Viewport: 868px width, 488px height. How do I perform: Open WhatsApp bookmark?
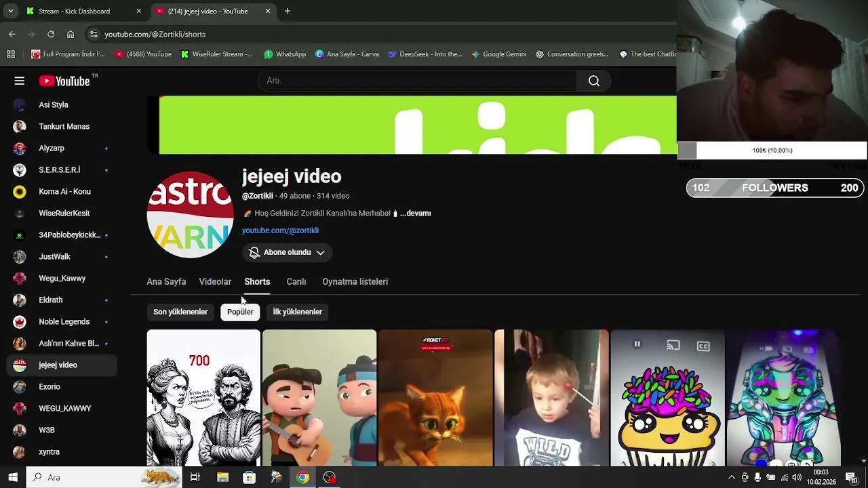pyautogui.click(x=285, y=54)
